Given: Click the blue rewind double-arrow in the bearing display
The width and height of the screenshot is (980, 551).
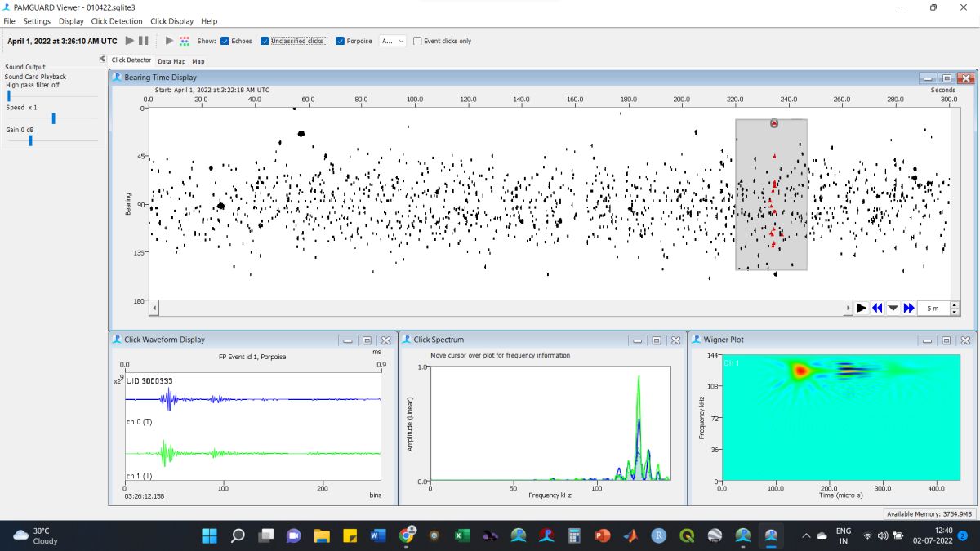Looking at the screenshot, I should click(x=877, y=308).
